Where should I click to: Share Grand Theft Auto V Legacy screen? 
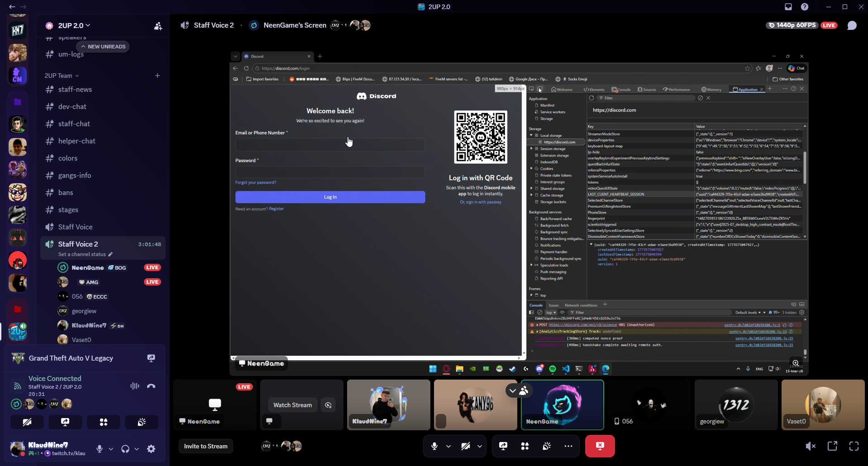(x=151, y=358)
